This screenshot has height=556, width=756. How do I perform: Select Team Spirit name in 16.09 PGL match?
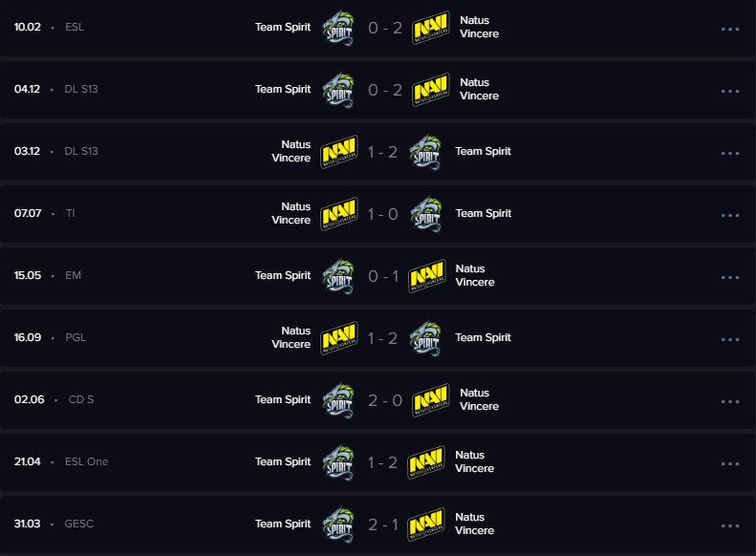click(483, 337)
